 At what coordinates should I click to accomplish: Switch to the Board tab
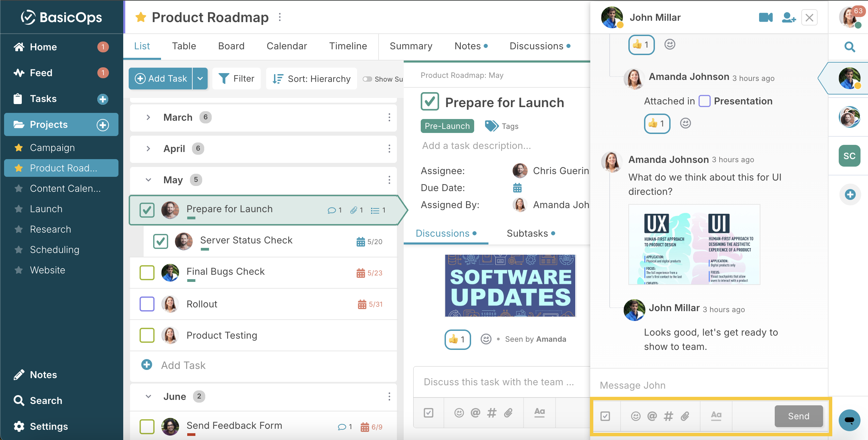231,46
